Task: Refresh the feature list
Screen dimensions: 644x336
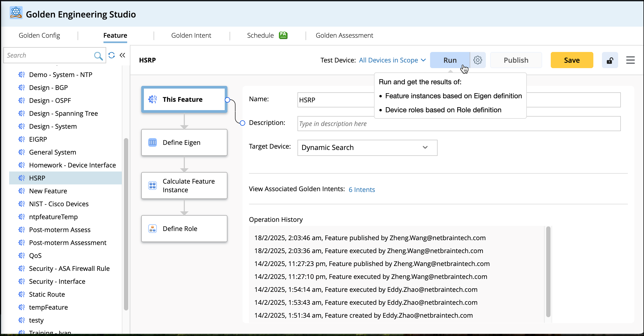Action: click(112, 55)
